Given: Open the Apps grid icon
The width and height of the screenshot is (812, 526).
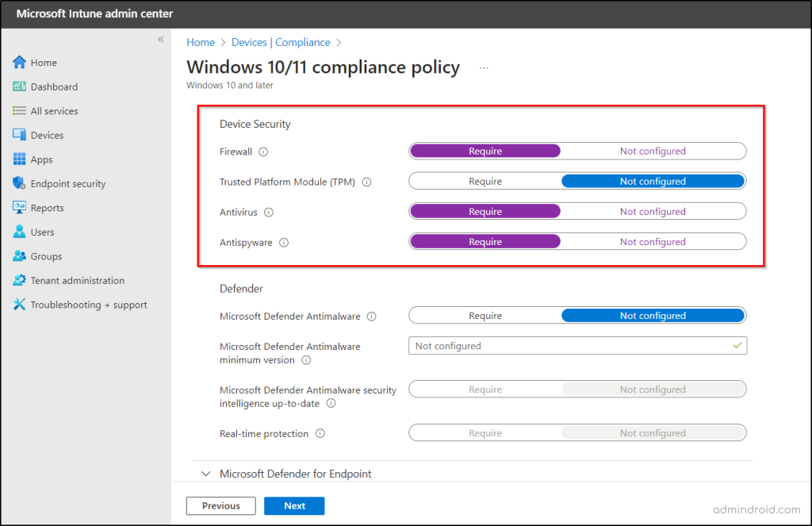Looking at the screenshot, I should 20,159.
